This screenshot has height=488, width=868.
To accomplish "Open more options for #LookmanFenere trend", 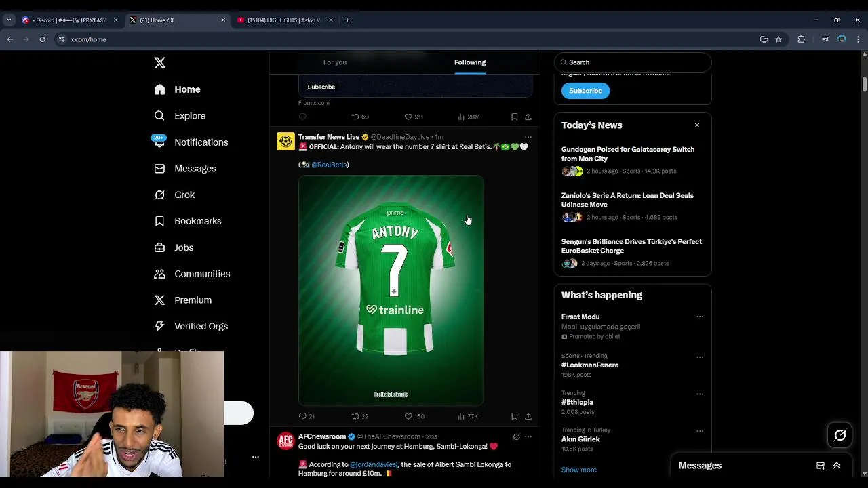I will click(x=700, y=357).
